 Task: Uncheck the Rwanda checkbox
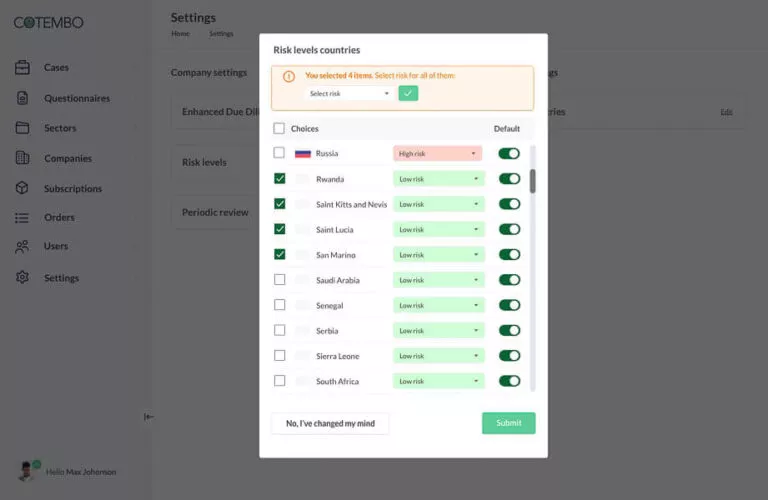click(280, 179)
